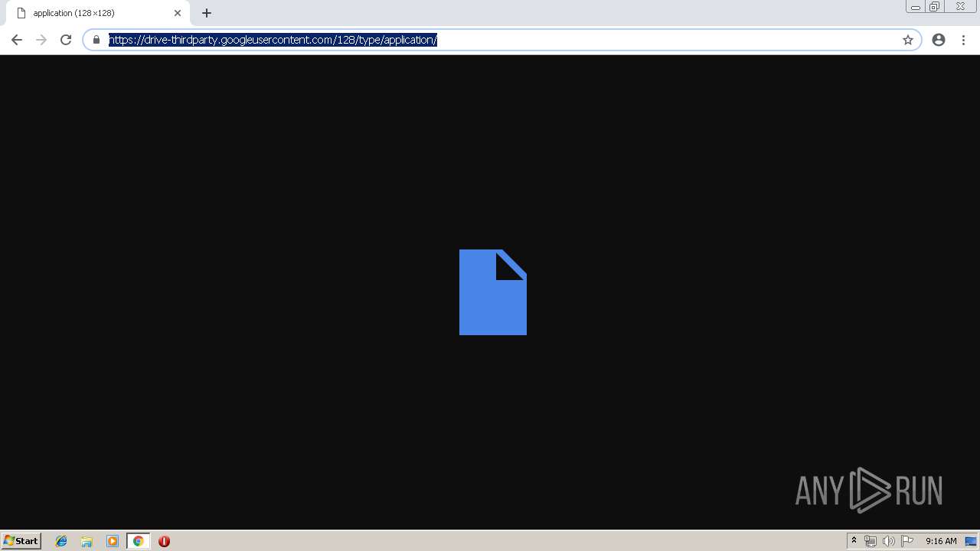Switch to Chrome in the taskbar
Viewport: 980px width, 551px height.
click(x=138, y=541)
